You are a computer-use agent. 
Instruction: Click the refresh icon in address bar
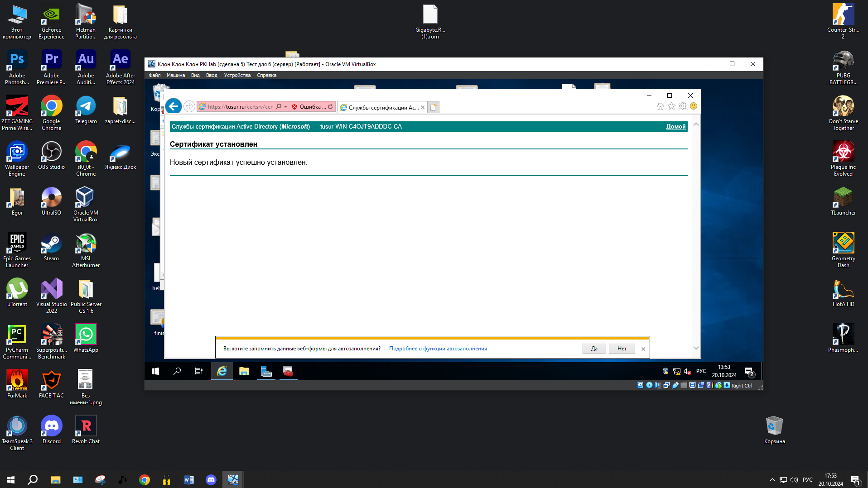point(330,107)
